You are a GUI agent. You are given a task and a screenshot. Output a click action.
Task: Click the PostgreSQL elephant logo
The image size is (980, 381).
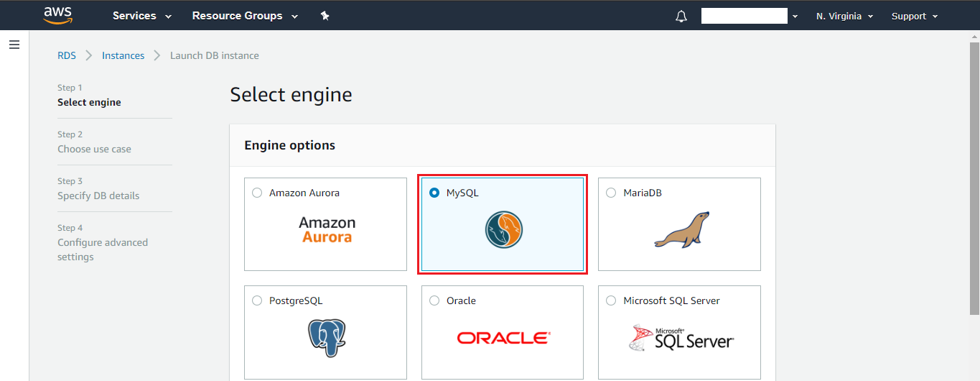pos(327,338)
